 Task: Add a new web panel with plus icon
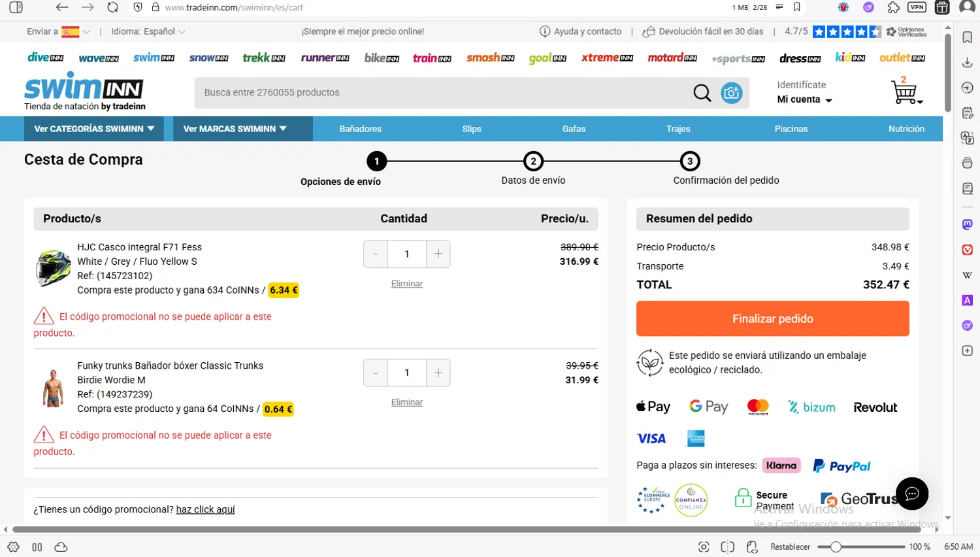tap(968, 351)
